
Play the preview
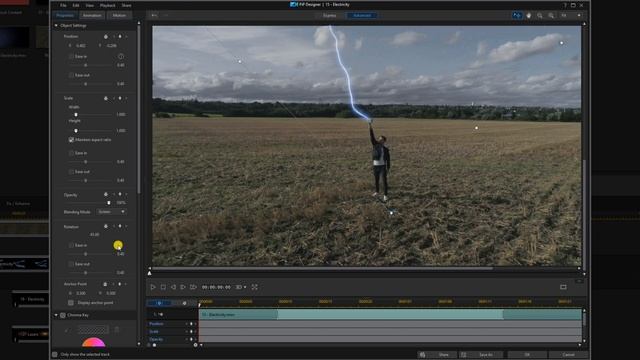click(153, 287)
